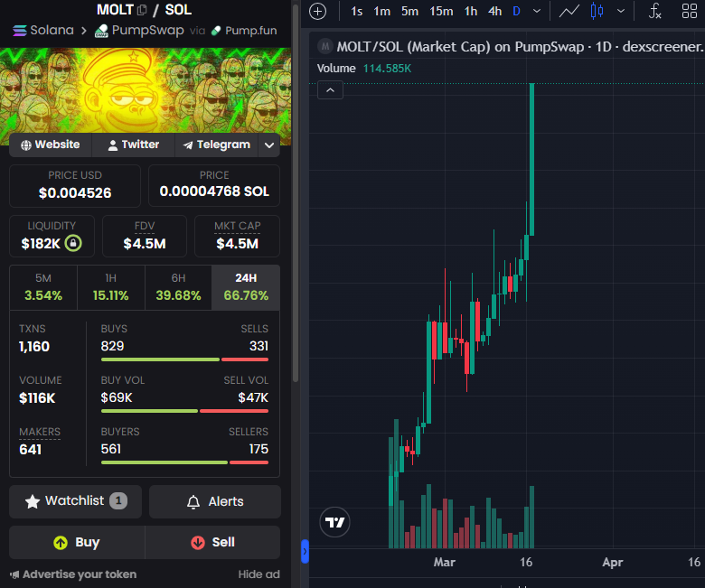Open the chart layout grid icon
705x588 pixels.
click(690, 11)
